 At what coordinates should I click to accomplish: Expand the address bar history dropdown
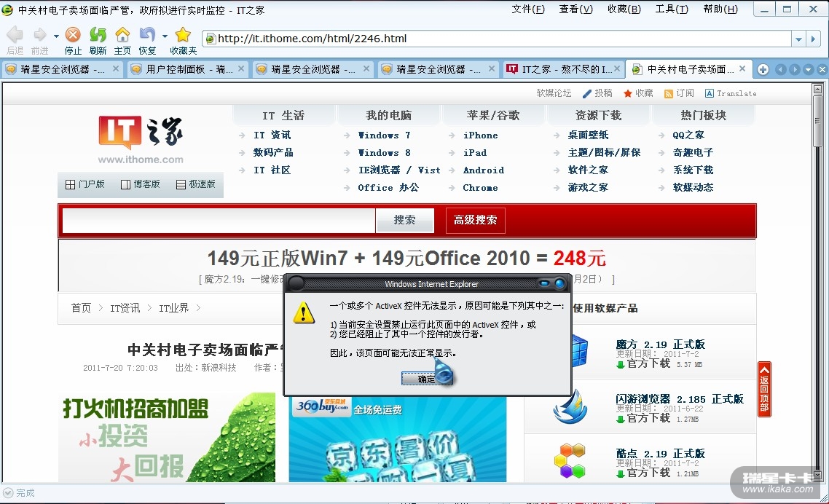(x=798, y=39)
